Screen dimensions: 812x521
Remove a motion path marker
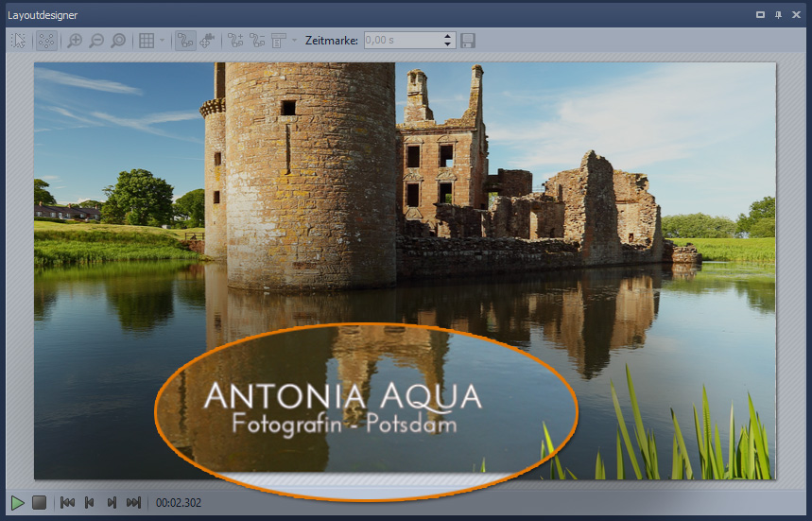click(257, 41)
